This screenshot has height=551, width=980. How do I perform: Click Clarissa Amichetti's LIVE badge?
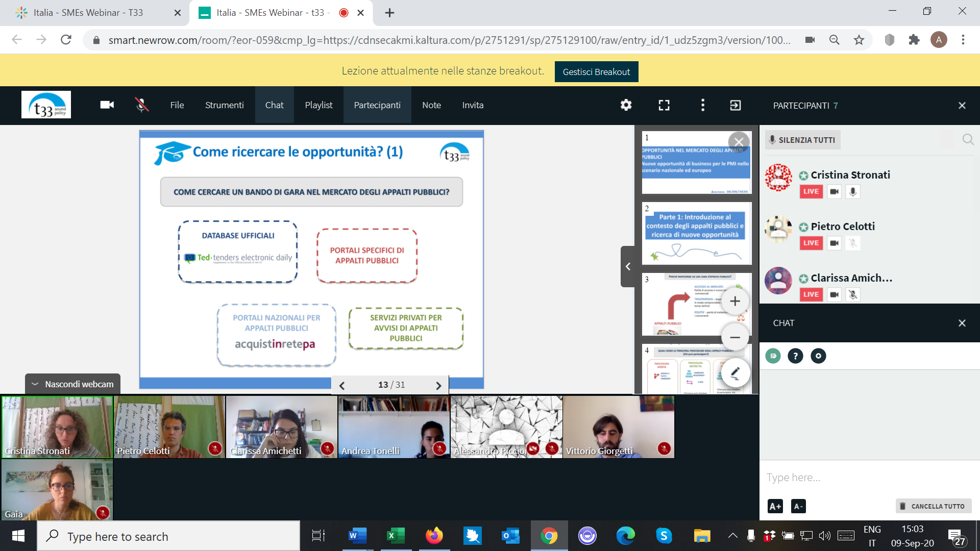tap(811, 294)
